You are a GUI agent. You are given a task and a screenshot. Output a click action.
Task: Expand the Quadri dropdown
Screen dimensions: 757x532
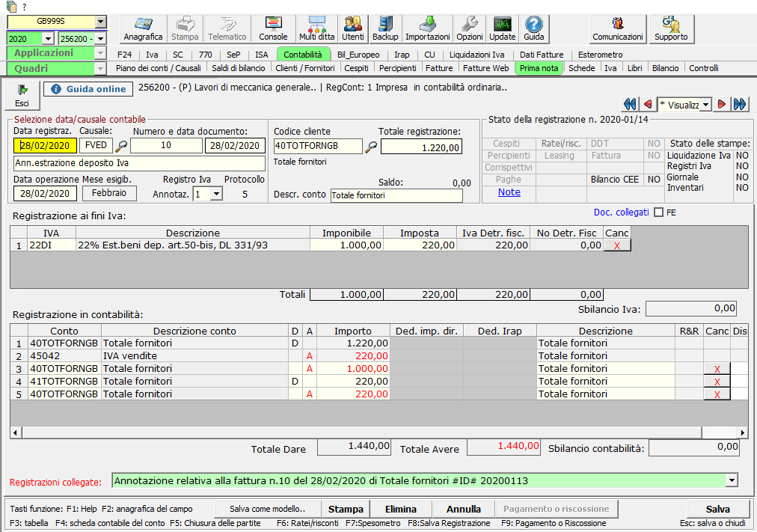click(x=100, y=69)
